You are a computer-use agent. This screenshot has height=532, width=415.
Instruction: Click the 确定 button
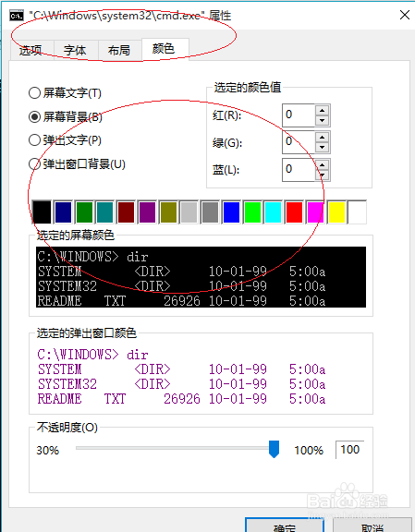click(x=285, y=526)
